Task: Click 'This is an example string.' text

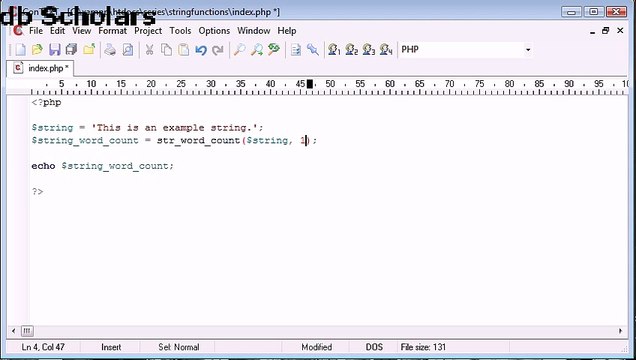Action: 174,128
